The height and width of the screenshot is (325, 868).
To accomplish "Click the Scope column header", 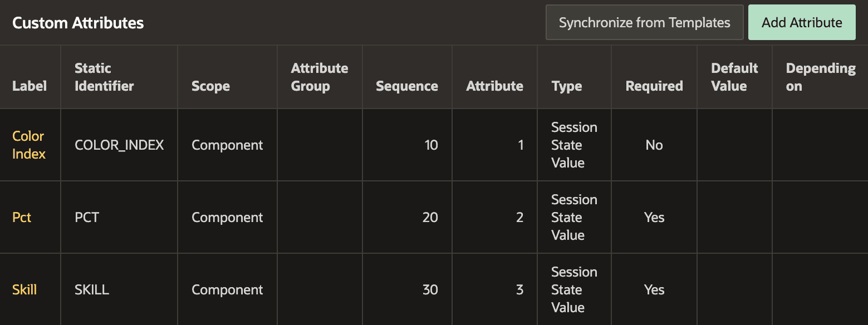I will point(210,86).
